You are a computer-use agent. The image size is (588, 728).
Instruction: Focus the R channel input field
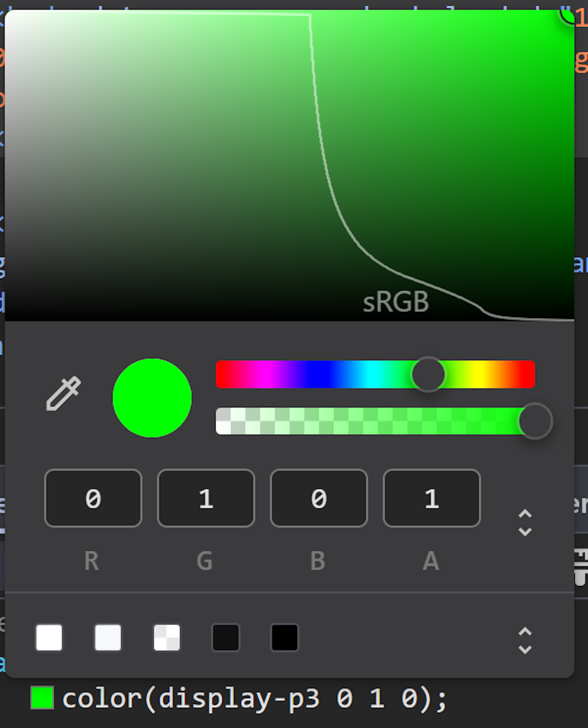pos(93,498)
